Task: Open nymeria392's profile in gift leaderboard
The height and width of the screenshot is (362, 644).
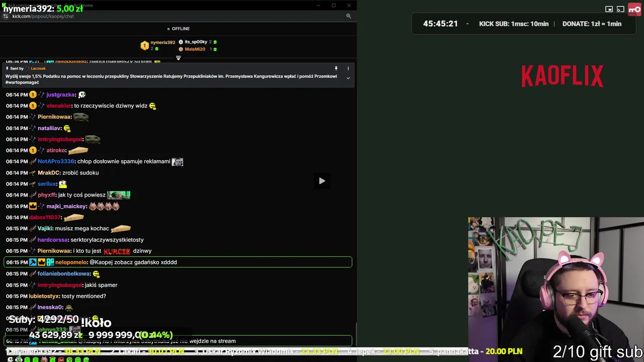Action: 163,43
